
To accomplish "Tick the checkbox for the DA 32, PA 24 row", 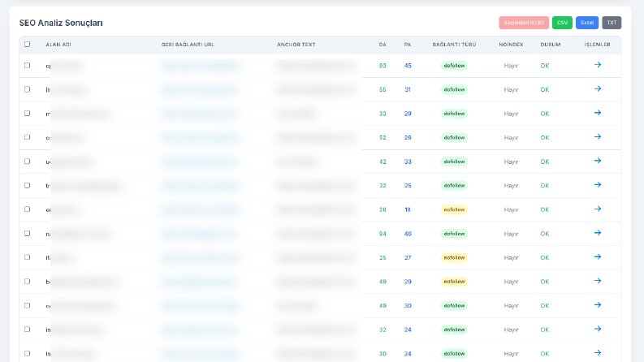I will click(x=27, y=330).
